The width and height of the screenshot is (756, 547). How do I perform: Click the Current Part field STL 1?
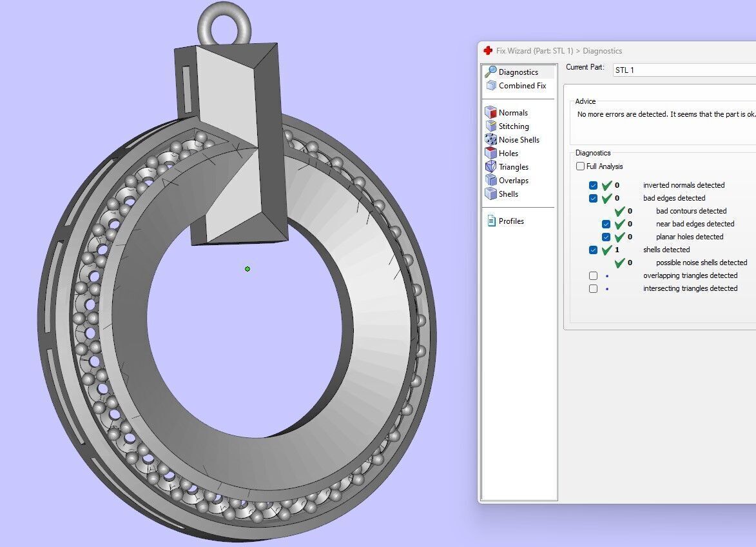tap(684, 70)
